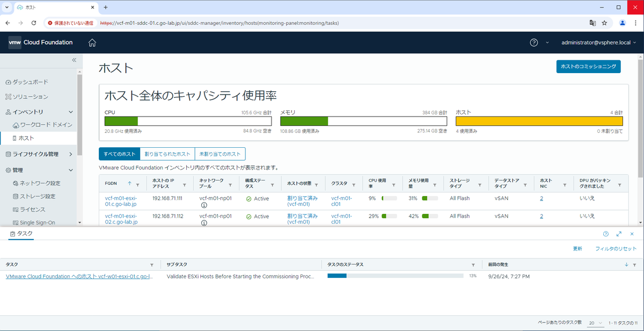644x331 pixels.
Task: Collapse the 管理 sidebar section
Action: (71, 170)
